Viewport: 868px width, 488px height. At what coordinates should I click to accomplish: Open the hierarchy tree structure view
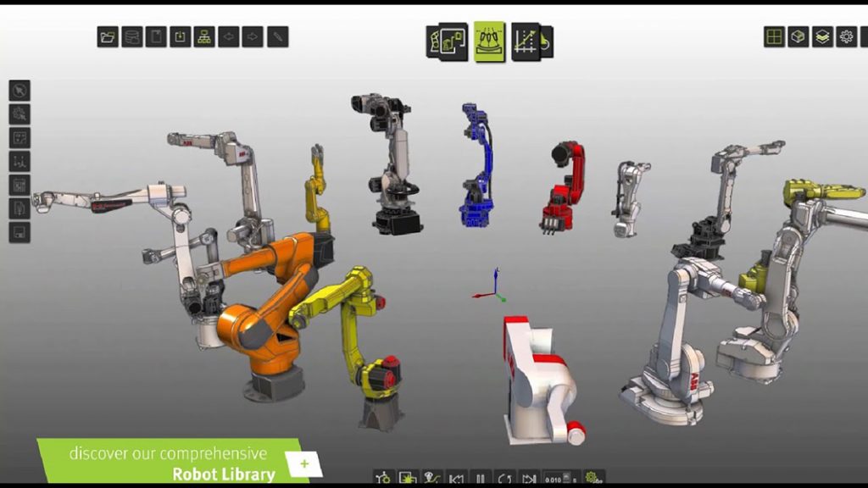tap(204, 37)
